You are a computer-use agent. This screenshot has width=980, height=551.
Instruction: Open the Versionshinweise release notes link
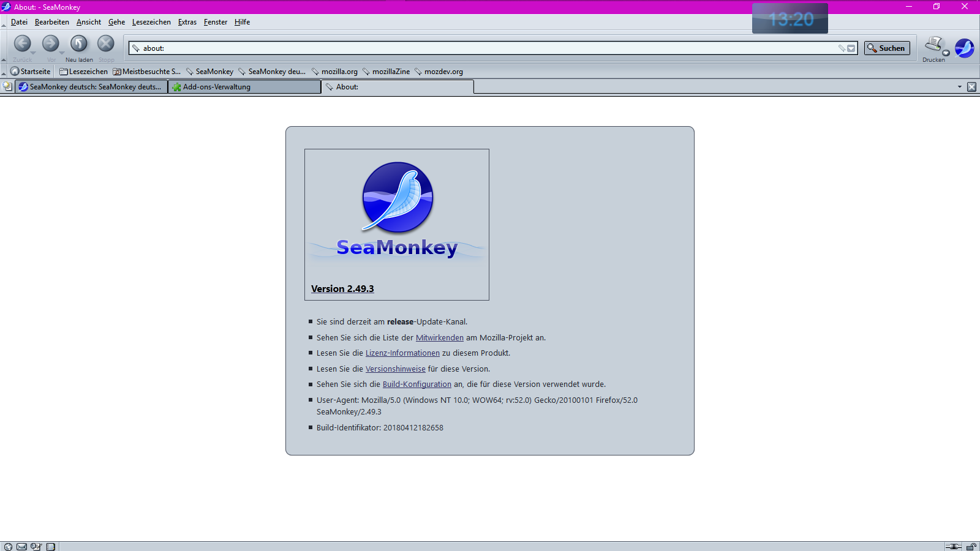(396, 369)
